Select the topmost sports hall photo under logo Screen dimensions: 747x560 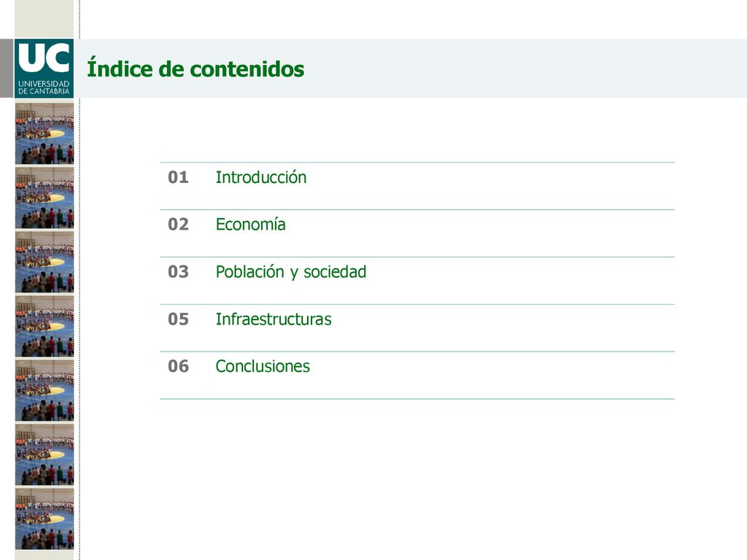(44, 134)
